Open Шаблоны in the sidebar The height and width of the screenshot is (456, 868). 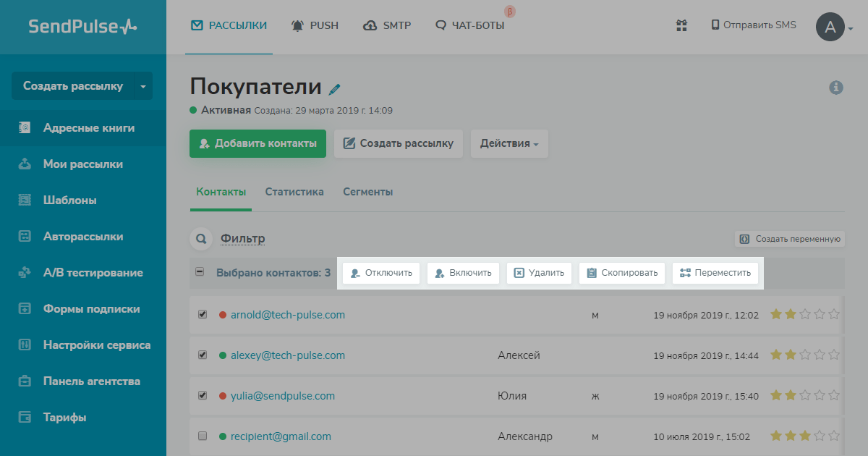tap(69, 200)
